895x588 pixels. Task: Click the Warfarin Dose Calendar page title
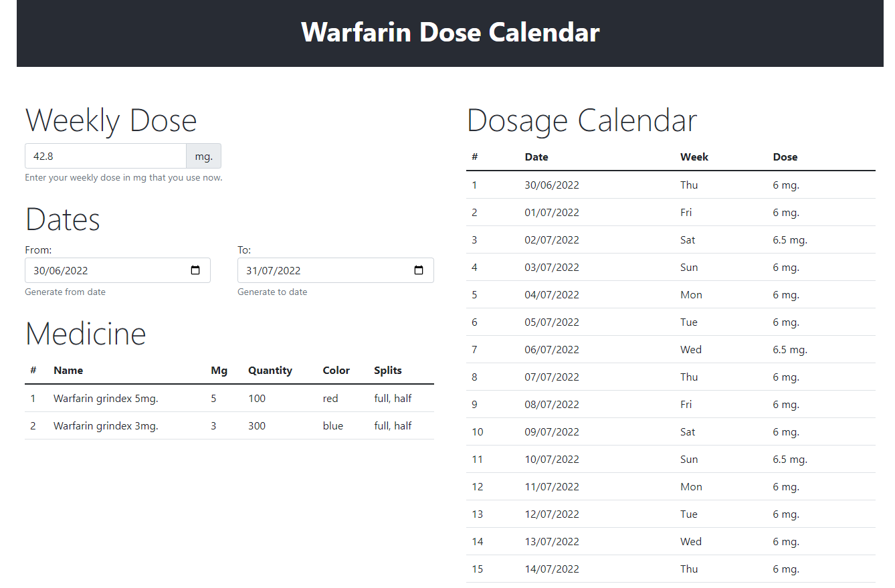click(450, 32)
